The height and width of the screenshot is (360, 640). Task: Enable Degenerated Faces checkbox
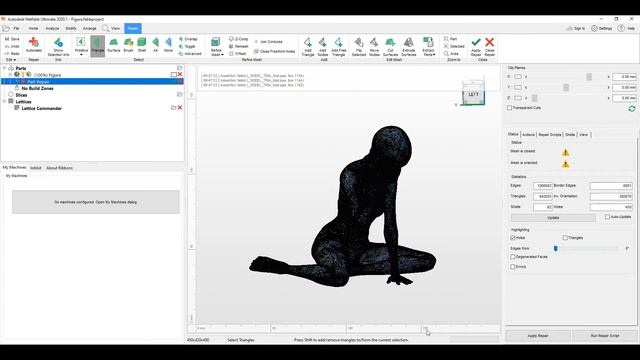513,257
